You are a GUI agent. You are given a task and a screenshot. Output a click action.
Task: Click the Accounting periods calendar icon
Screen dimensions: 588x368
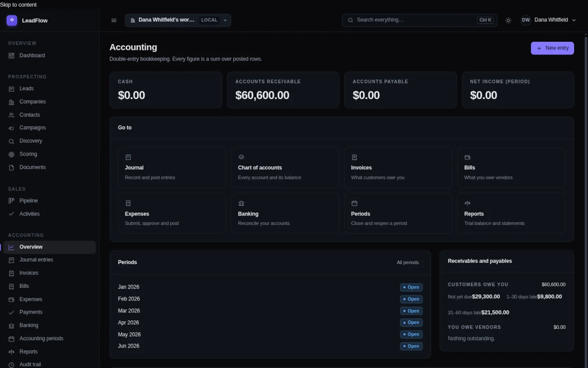11,339
